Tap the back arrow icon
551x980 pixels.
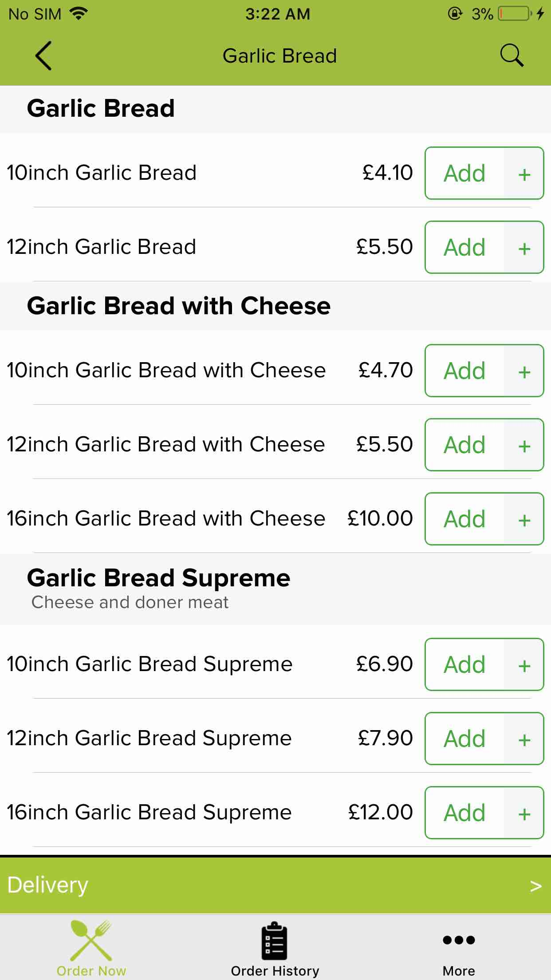point(43,56)
